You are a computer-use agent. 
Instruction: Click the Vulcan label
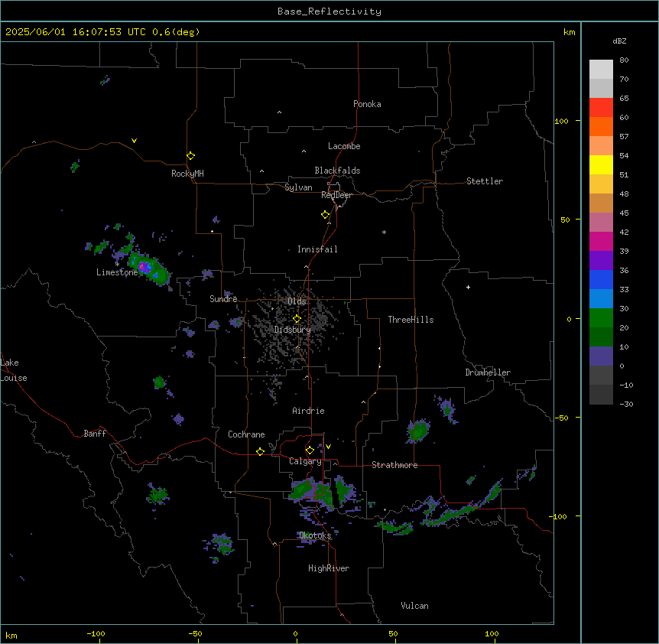click(414, 606)
